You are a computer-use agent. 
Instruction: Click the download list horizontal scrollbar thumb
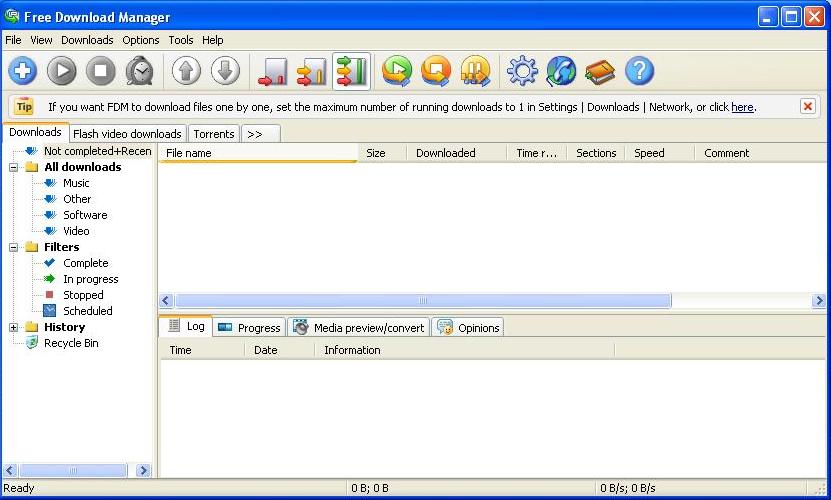coord(423,301)
